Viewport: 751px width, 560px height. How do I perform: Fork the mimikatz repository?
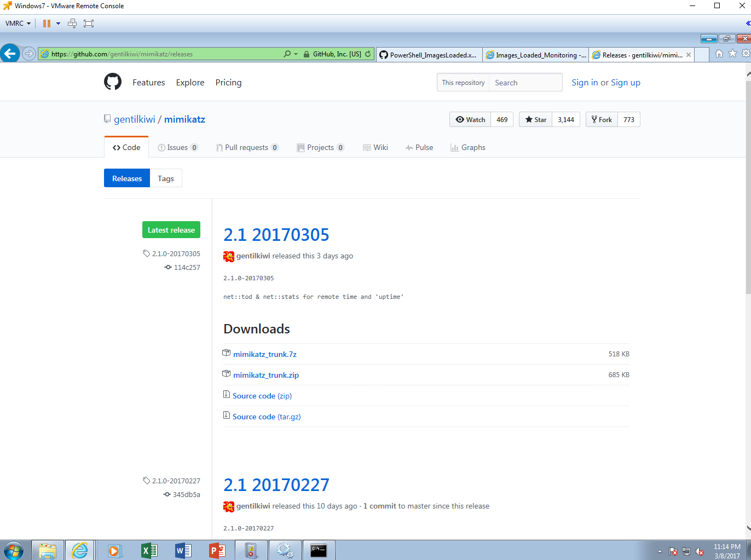point(602,119)
